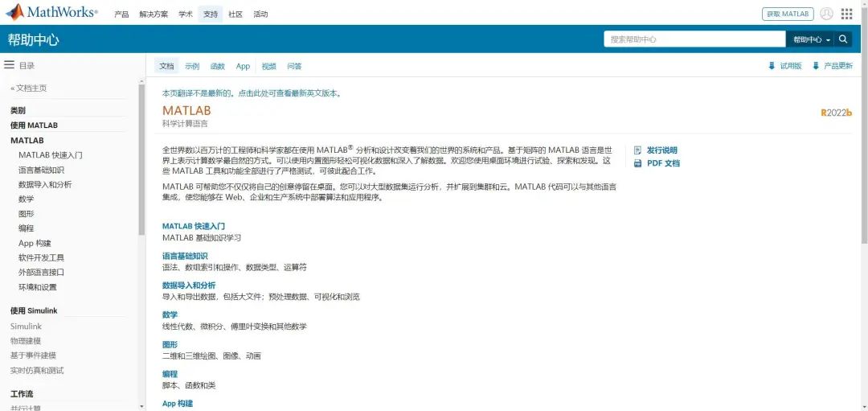Screen dimensions: 868x411
Task: Open main content link 语言基础知识
Action: 185,256
